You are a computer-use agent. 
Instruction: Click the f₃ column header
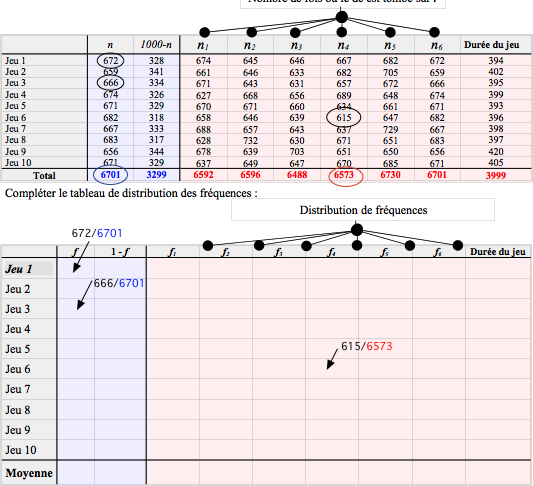tap(279, 252)
